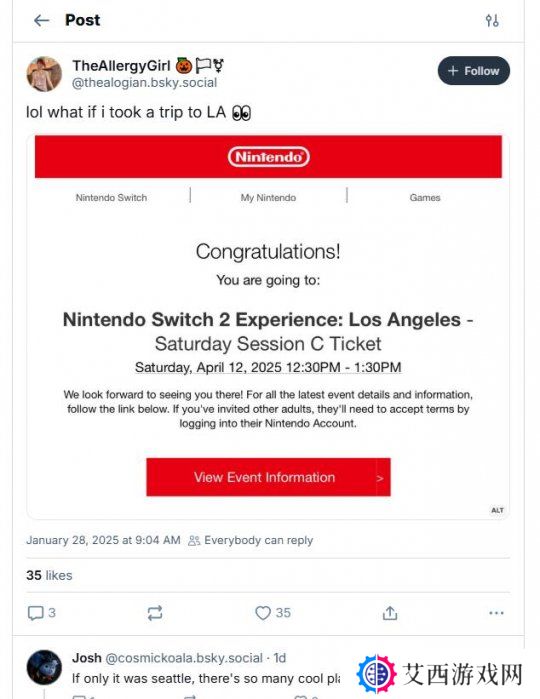This screenshot has width=540, height=699.
Task: Click the View Event Information button
Action: point(268,477)
